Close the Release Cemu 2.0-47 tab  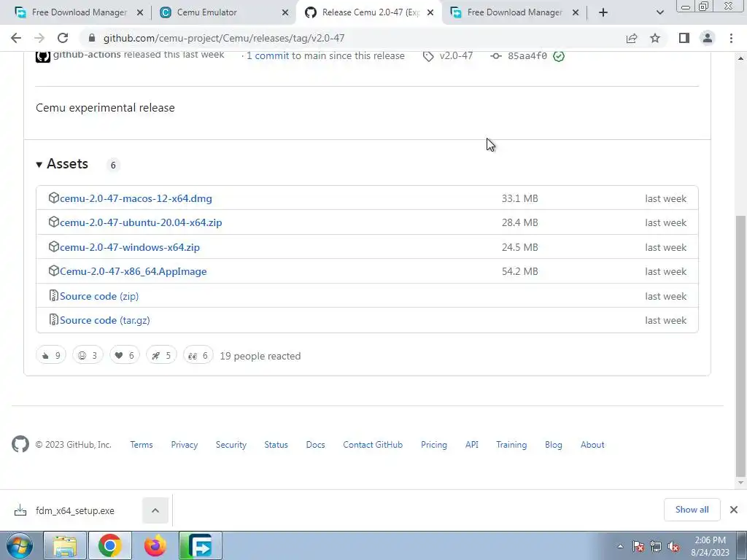(x=430, y=12)
